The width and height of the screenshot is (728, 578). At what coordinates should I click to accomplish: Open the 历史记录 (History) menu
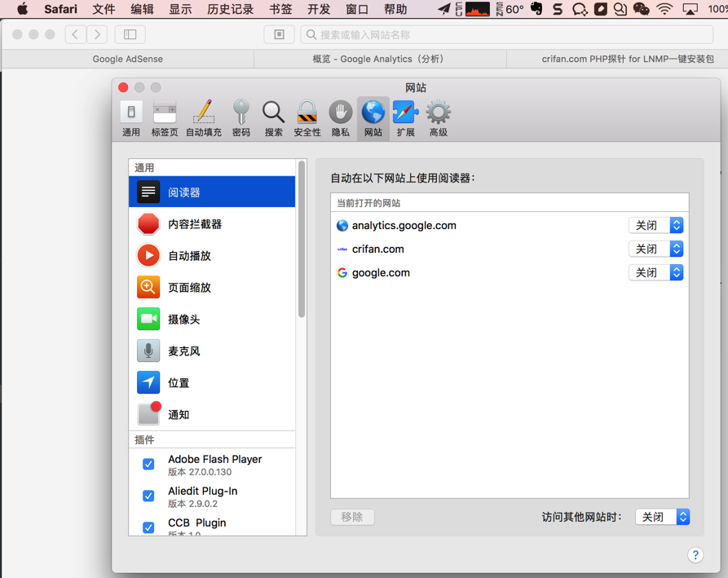(230, 9)
